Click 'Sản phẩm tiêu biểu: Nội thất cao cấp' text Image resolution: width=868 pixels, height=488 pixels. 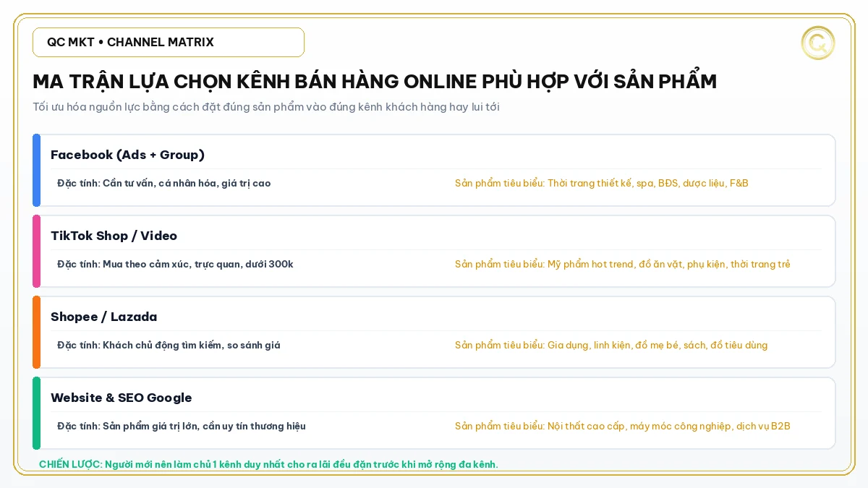click(623, 427)
